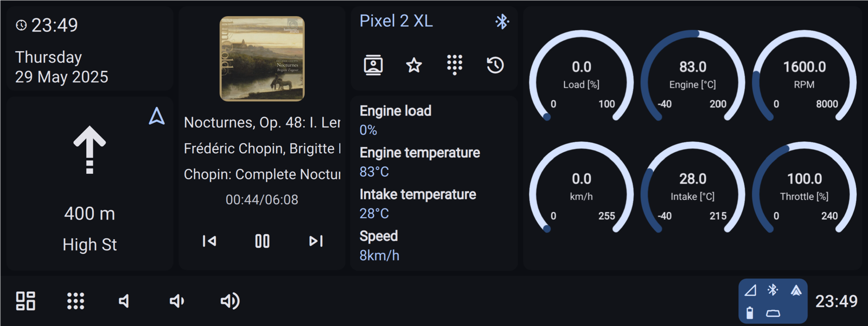868x326 pixels.
Task: Select the RPM gauge
Action: [x=805, y=76]
